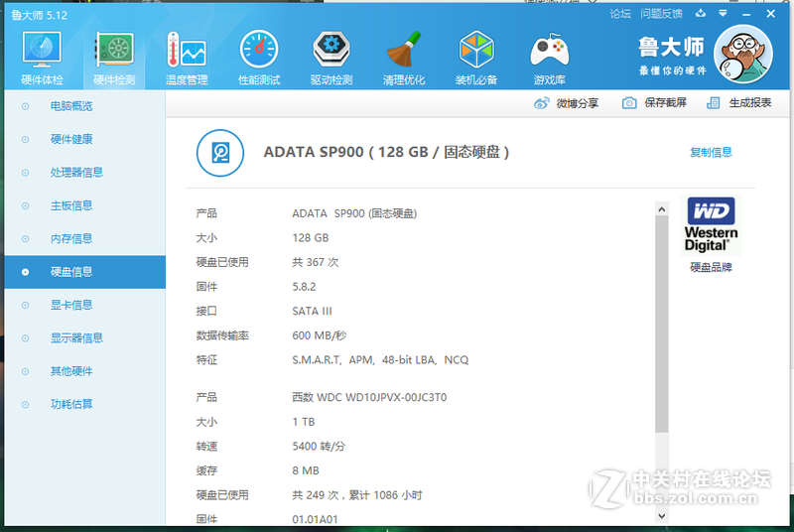Click firmware value 5.8.2
This screenshot has width=794, height=532.
tap(304, 287)
